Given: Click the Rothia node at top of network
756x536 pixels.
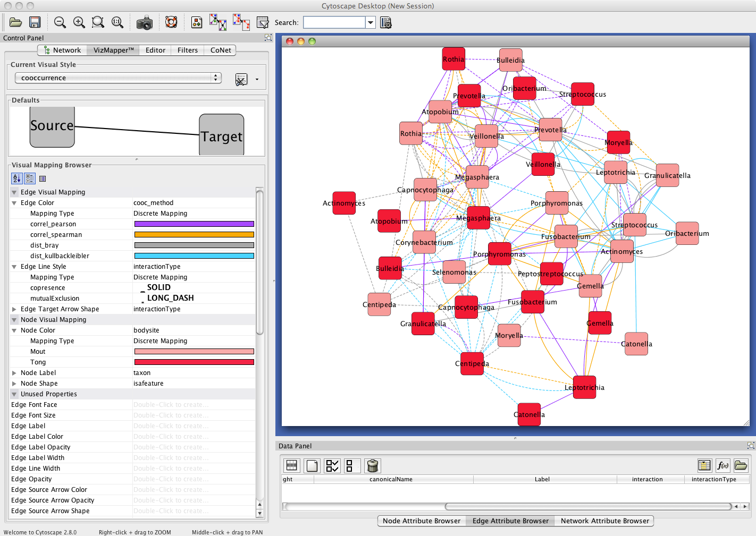Looking at the screenshot, I should (x=453, y=59).
